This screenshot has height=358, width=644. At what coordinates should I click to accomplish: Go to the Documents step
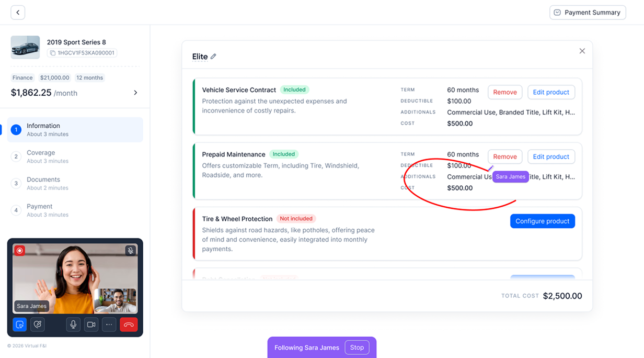click(43, 183)
